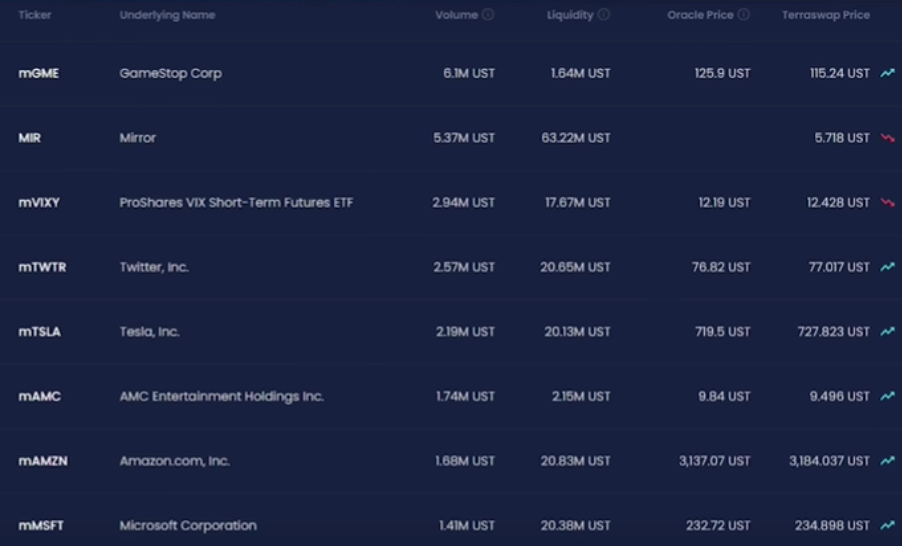Click the 1.68M UST volume value
The width and height of the screenshot is (902, 546).
pyautogui.click(x=465, y=461)
